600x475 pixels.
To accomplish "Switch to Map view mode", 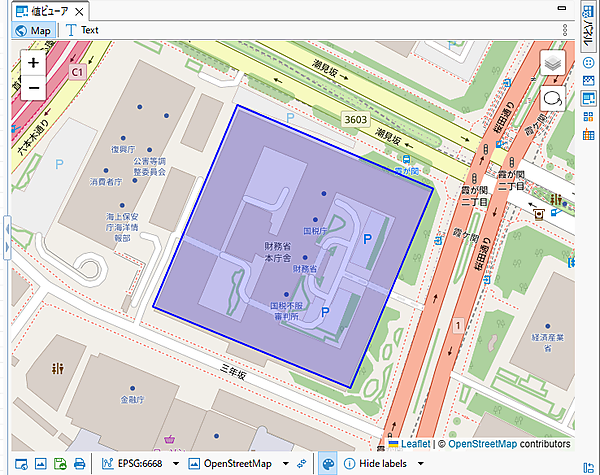I will [x=33, y=30].
